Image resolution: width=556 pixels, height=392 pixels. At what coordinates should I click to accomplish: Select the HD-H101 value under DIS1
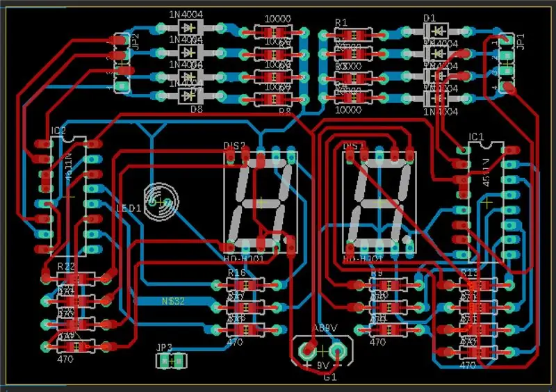click(x=363, y=259)
